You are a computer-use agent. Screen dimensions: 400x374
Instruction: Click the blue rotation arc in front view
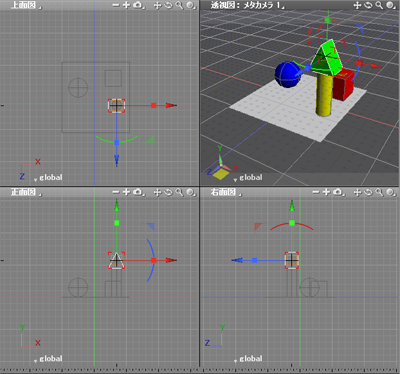click(152, 260)
